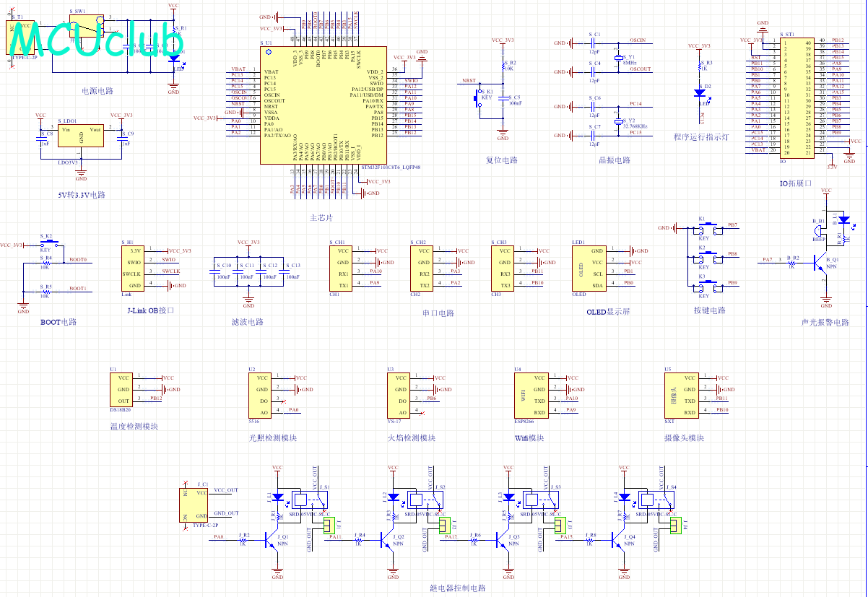
Task: Click the "OSCOUT" net label near Y1
Action: [641, 69]
